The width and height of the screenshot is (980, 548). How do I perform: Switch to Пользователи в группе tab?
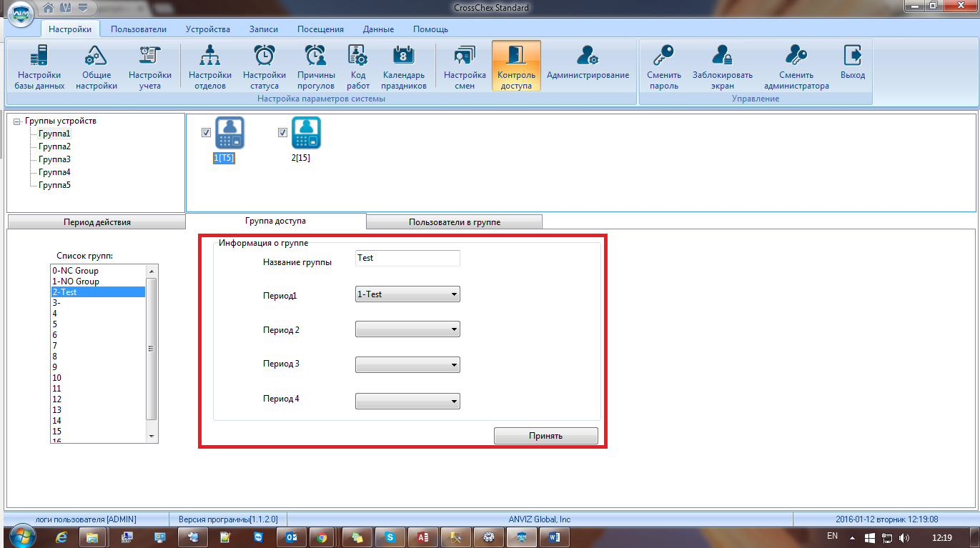pyautogui.click(x=454, y=221)
